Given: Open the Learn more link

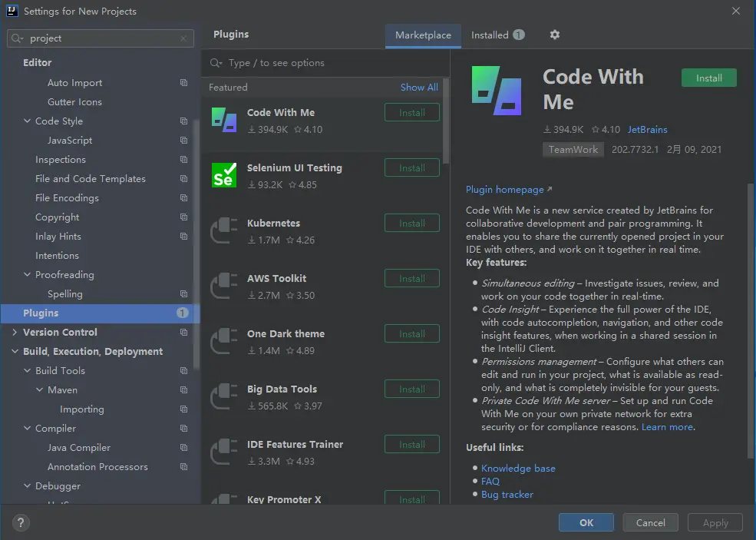Looking at the screenshot, I should point(667,426).
